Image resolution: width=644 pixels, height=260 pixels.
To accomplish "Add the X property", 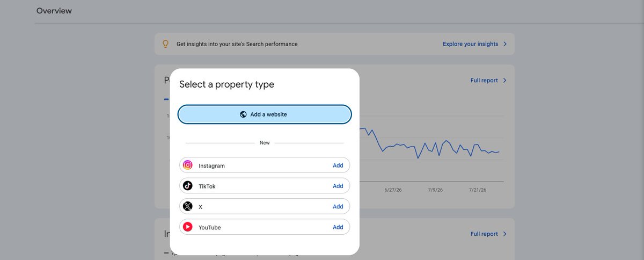I will pos(338,206).
